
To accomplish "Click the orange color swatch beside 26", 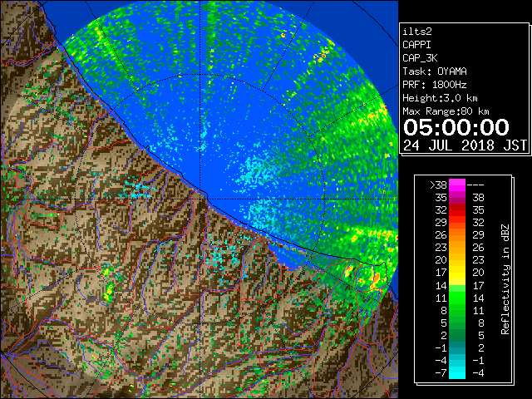I will tap(457, 235).
